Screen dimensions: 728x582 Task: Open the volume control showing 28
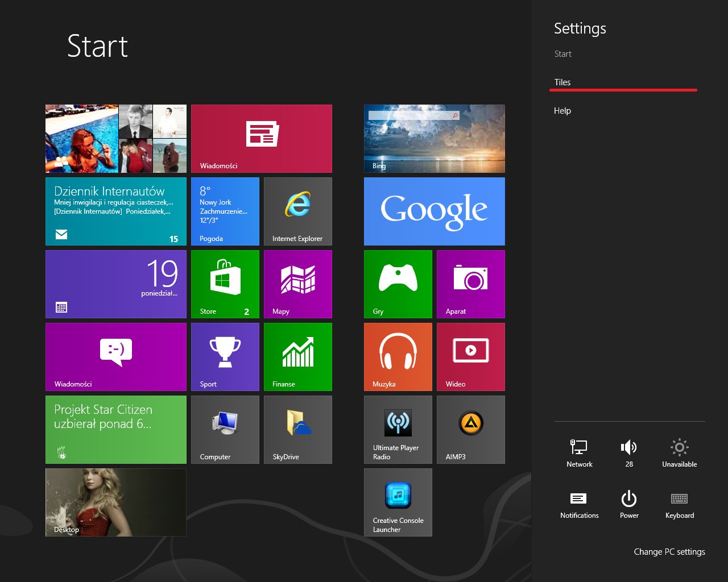(629, 453)
